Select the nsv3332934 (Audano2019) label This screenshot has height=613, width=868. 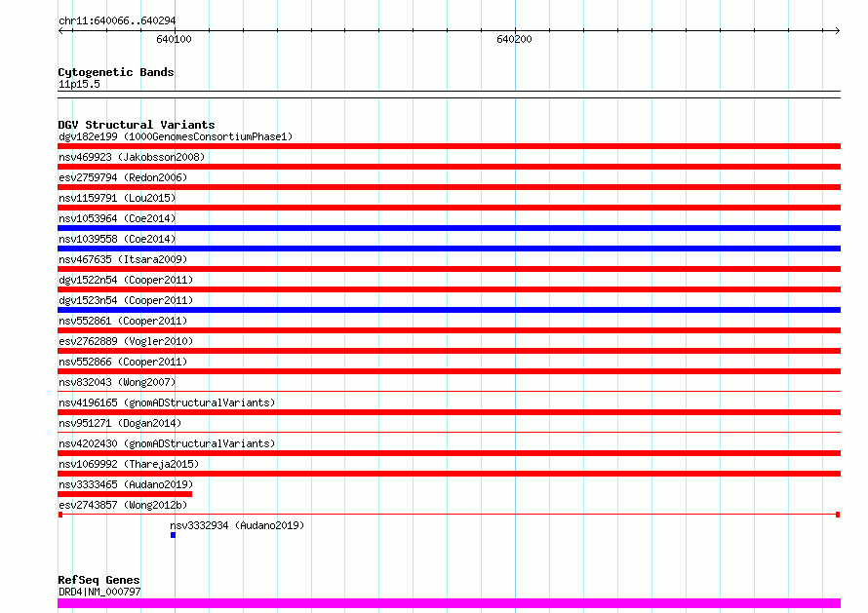(x=237, y=525)
